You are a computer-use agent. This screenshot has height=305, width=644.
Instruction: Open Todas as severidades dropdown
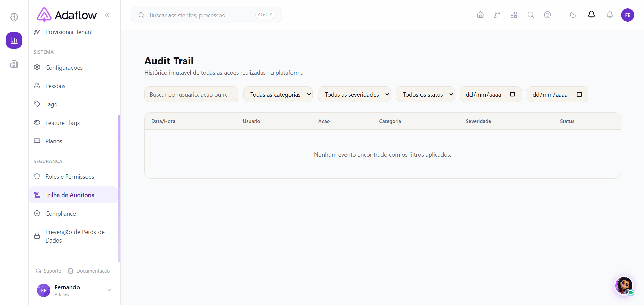pos(354,94)
